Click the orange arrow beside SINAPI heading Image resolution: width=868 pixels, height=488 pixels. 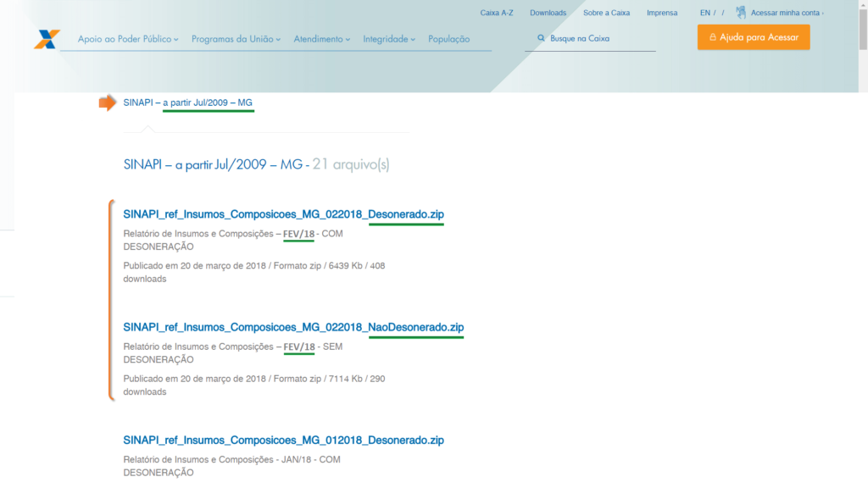(x=108, y=103)
